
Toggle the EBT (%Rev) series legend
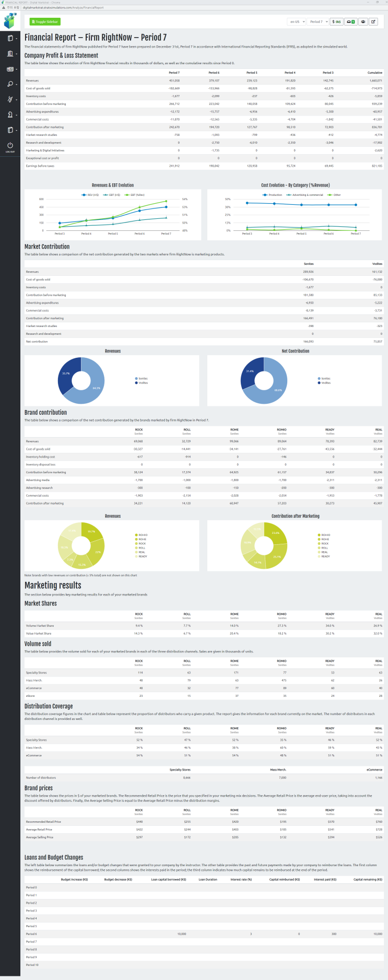(x=134, y=195)
